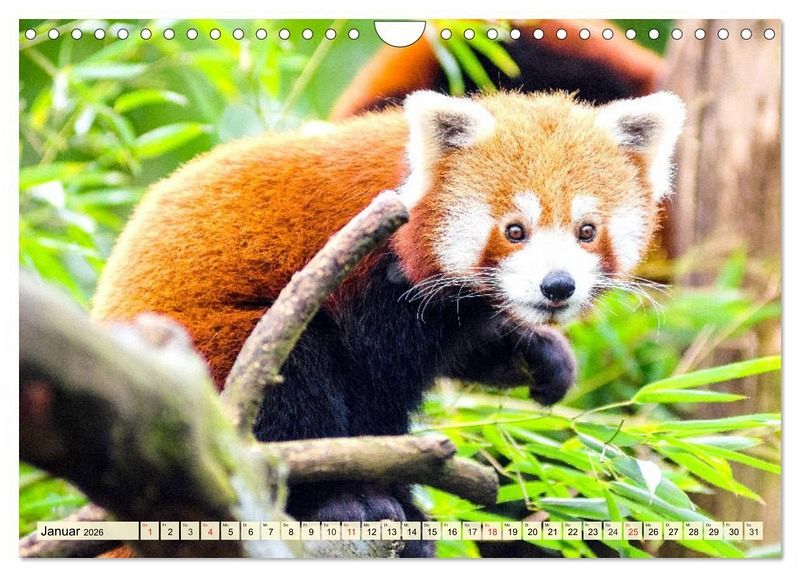Select day 31 in the calendar strip
This screenshot has height=577, width=800.
coord(754,531)
